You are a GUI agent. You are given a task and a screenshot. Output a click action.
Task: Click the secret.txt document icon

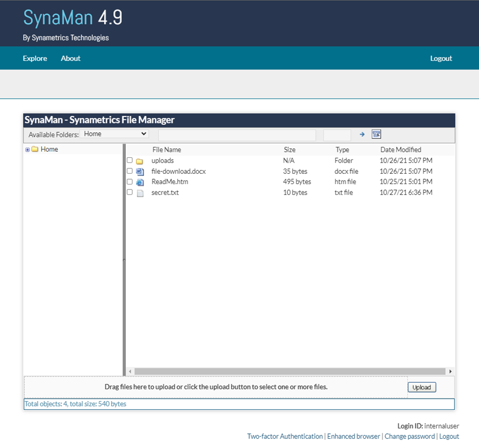pos(140,193)
